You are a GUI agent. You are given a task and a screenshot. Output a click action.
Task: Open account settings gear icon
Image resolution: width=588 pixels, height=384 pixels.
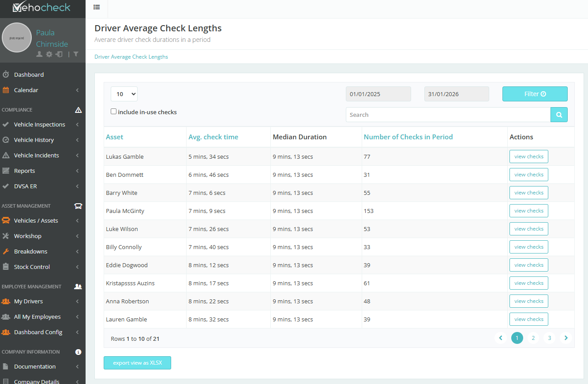[49, 54]
